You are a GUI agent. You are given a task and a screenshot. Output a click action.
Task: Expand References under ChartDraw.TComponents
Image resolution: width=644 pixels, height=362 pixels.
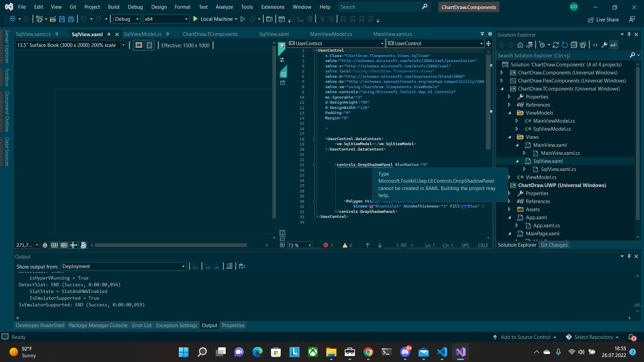coord(509,104)
